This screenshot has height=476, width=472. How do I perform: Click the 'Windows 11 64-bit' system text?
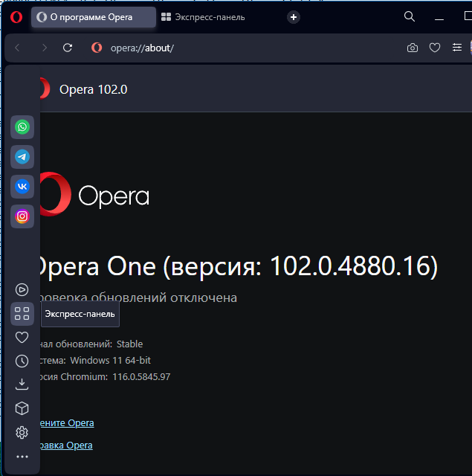[111, 360]
